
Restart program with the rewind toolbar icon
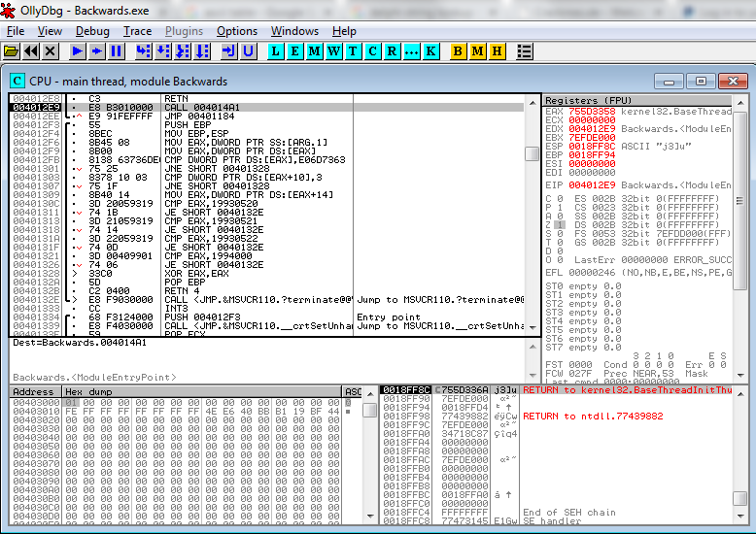31,50
